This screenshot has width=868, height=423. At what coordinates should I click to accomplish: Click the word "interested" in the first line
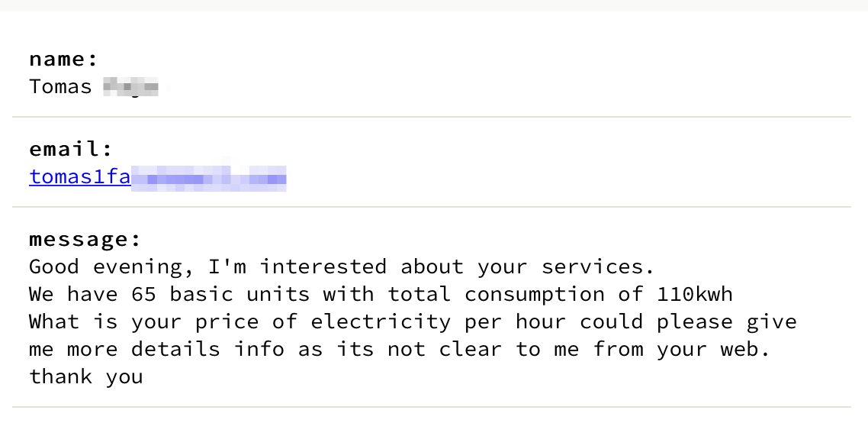click(x=323, y=267)
